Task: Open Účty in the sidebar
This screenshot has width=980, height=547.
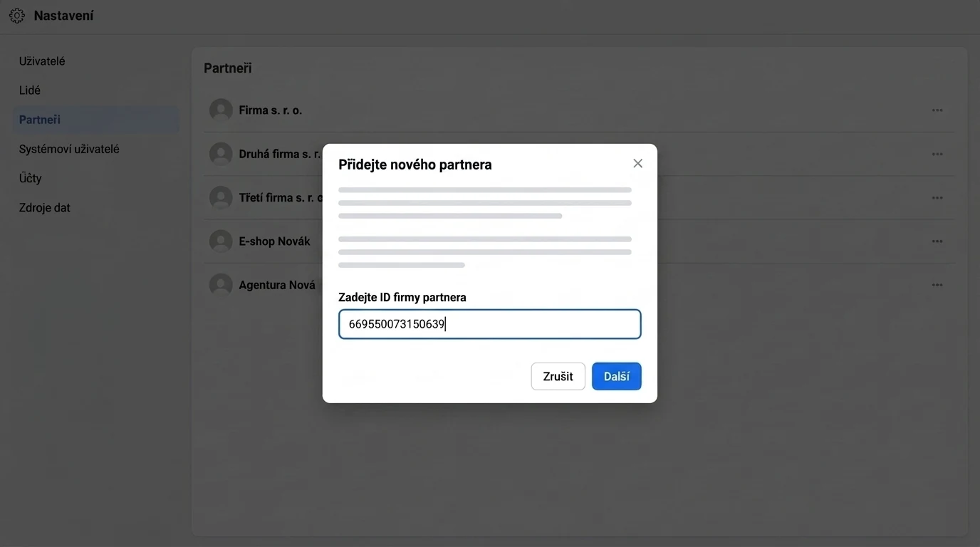Action: pyautogui.click(x=31, y=178)
